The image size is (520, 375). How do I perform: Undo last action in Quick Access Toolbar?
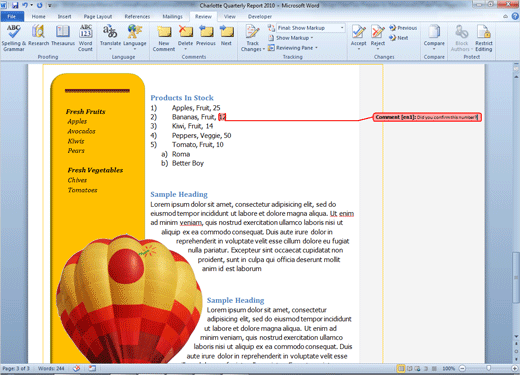(x=25, y=5)
